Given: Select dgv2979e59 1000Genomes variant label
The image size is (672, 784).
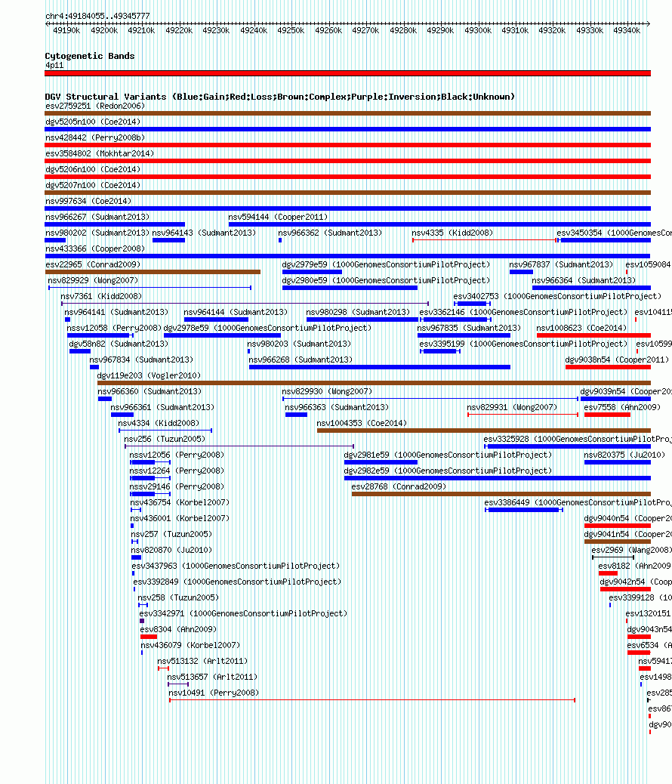Looking at the screenshot, I should pos(386,265).
